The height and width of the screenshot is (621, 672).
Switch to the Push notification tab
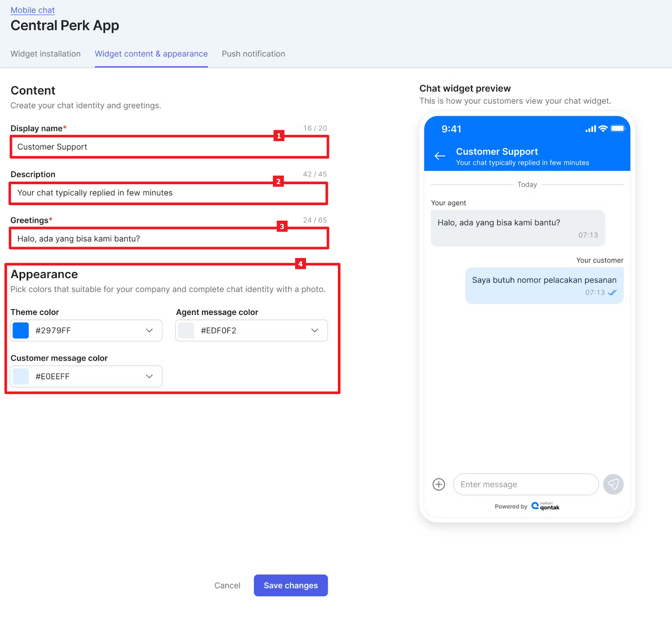pos(253,54)
